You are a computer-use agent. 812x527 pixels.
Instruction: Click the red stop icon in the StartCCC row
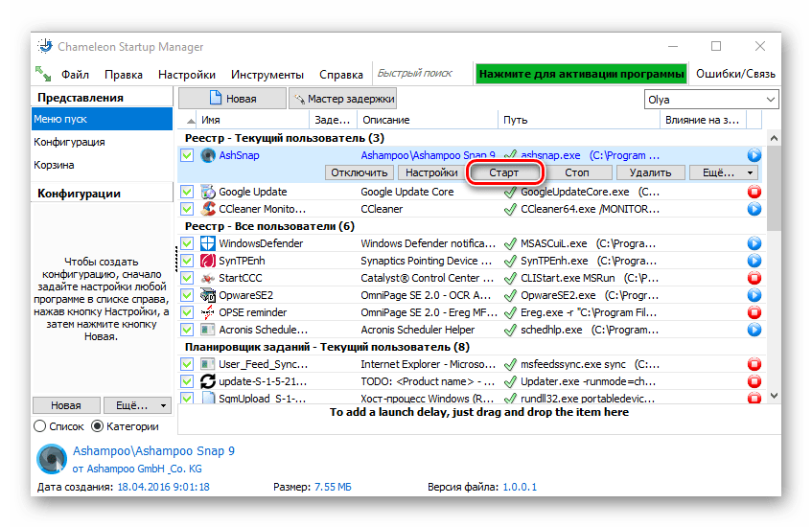coord(754,278)
